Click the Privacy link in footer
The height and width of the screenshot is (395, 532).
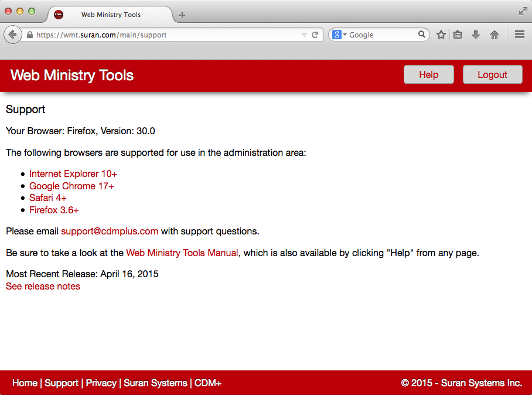[x=101, y=383]
